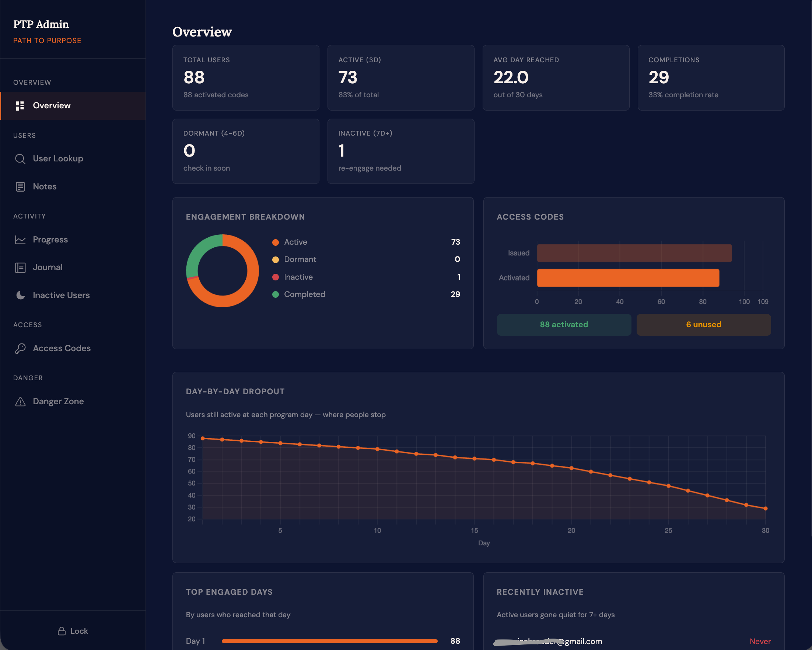Click the Inactive Users moon icon

coord(20,296)
